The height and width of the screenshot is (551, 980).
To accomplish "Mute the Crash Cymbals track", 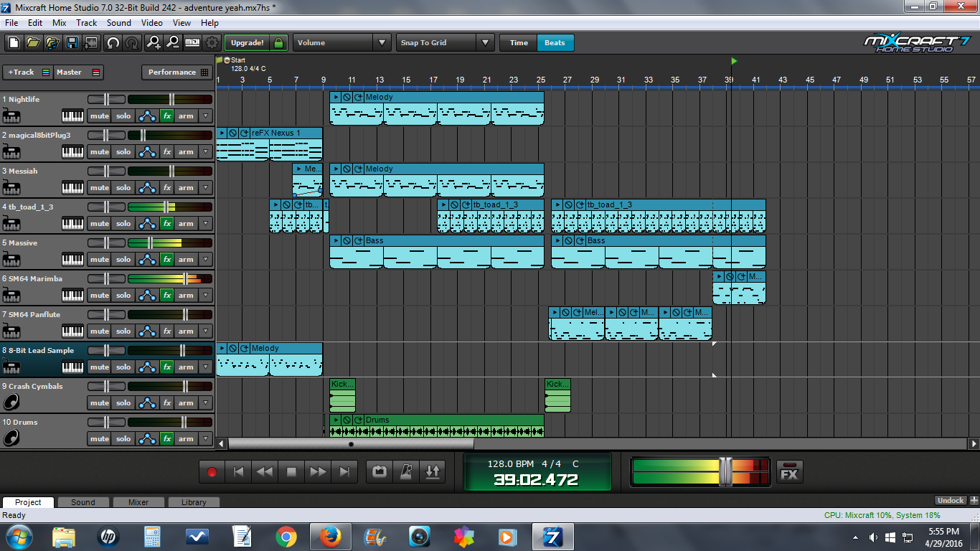I will point(99,402).
